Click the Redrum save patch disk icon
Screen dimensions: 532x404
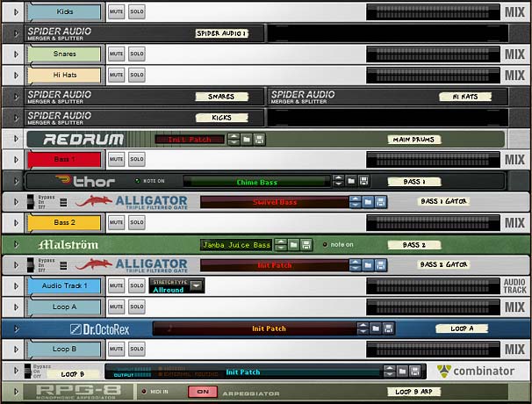[259, 139]
